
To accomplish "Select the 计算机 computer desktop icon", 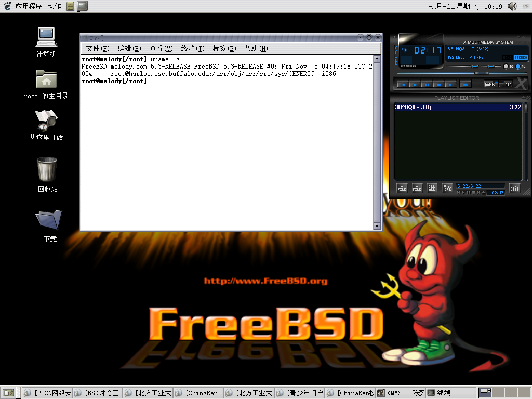I will point(46,42).
